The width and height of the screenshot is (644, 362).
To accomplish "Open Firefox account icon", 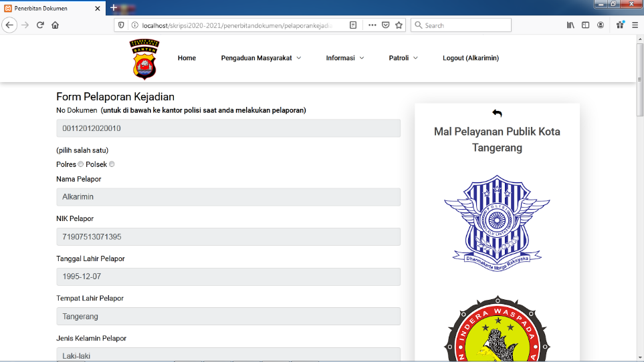I will coord(601,25).
